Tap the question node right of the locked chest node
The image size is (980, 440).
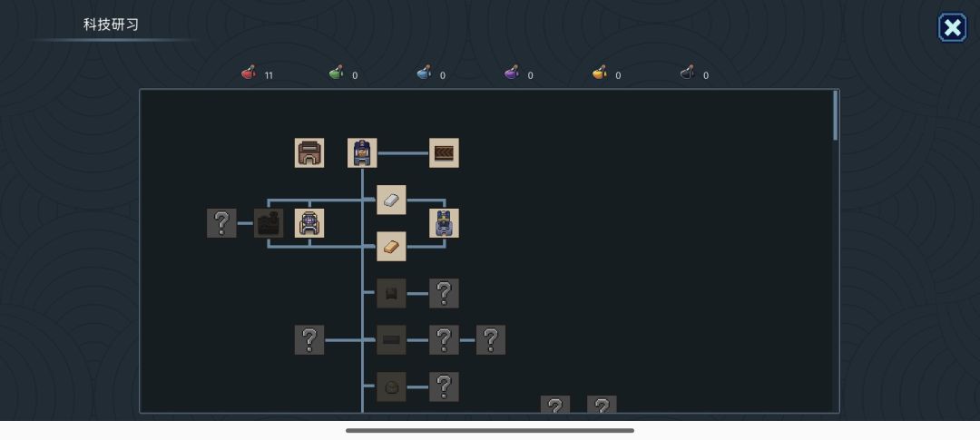coord(444,294)
